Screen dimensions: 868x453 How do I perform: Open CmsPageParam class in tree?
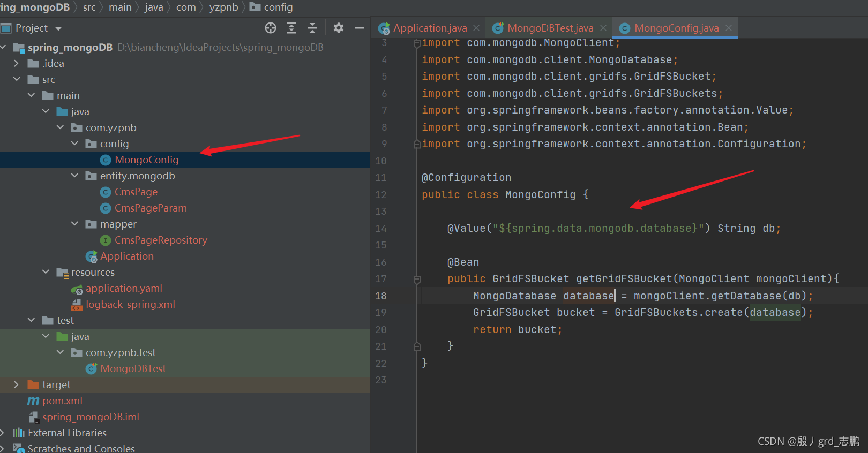coord(151,208)
